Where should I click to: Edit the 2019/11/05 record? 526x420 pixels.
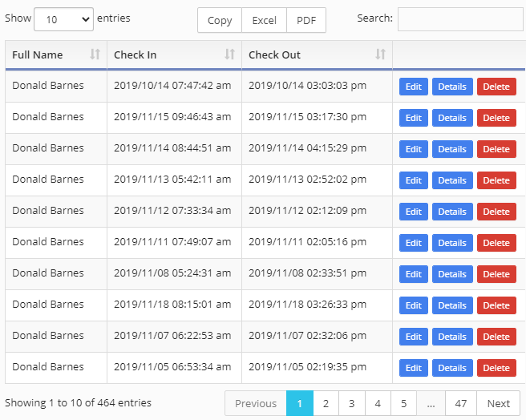413,368
